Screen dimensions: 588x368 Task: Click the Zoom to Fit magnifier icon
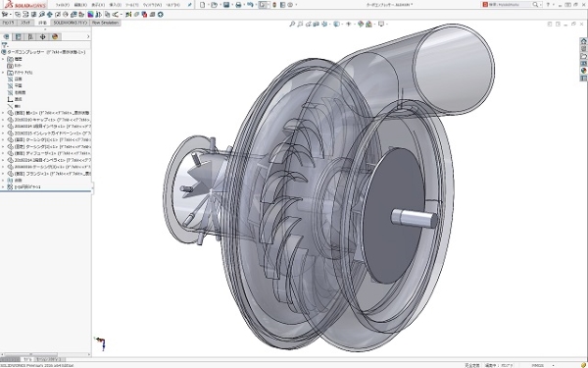point(292,24)
